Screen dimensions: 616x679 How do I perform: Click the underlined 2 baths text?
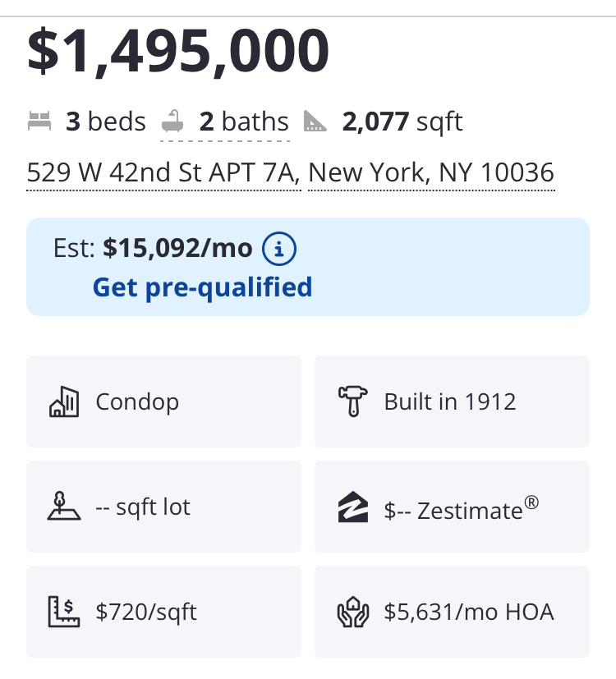click(x=244, y=122)
